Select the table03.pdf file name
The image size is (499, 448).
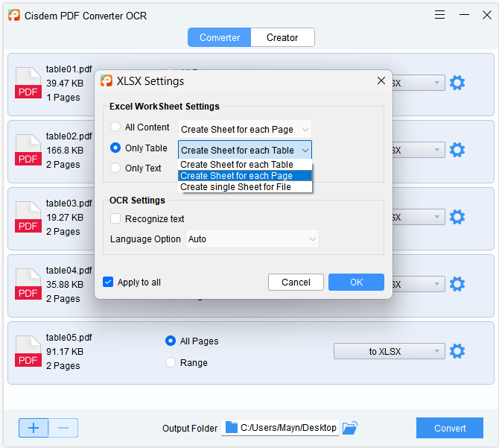click(69, 204)
